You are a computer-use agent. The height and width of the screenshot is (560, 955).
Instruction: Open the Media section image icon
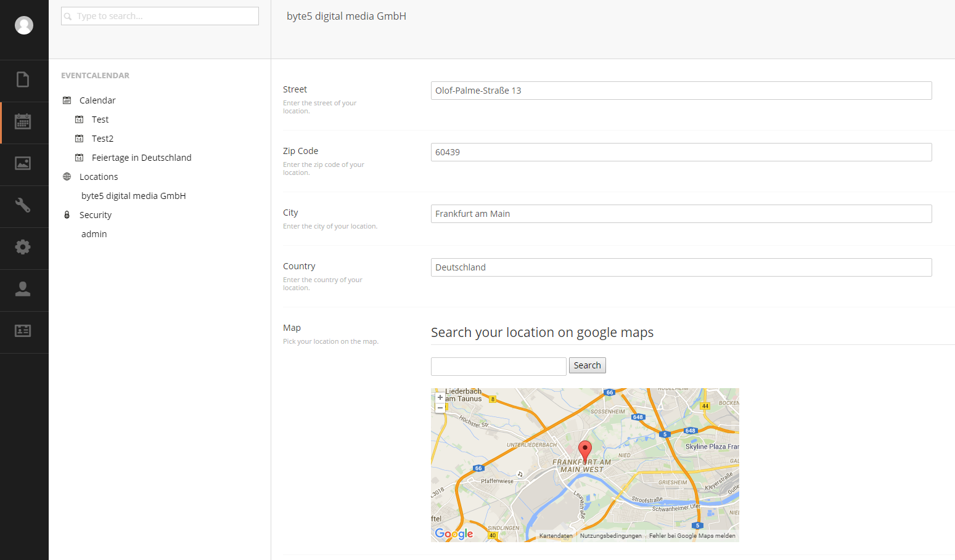pyautogui.click(x=23, y=163)
